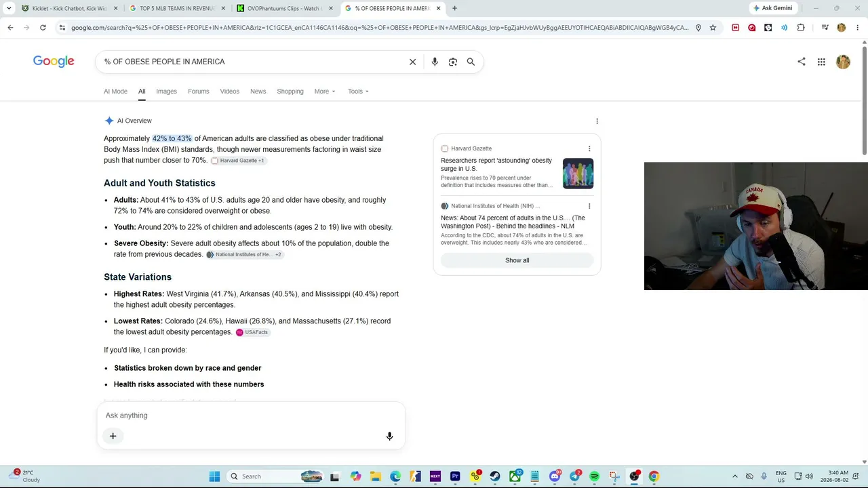Click the Google logo
This screenshot has width=868, height=488.
54,62
